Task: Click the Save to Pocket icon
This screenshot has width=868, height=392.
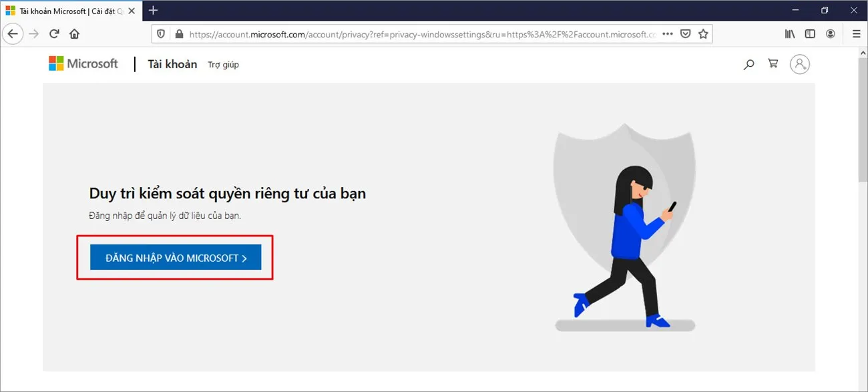Action: [x=685, y=33]
